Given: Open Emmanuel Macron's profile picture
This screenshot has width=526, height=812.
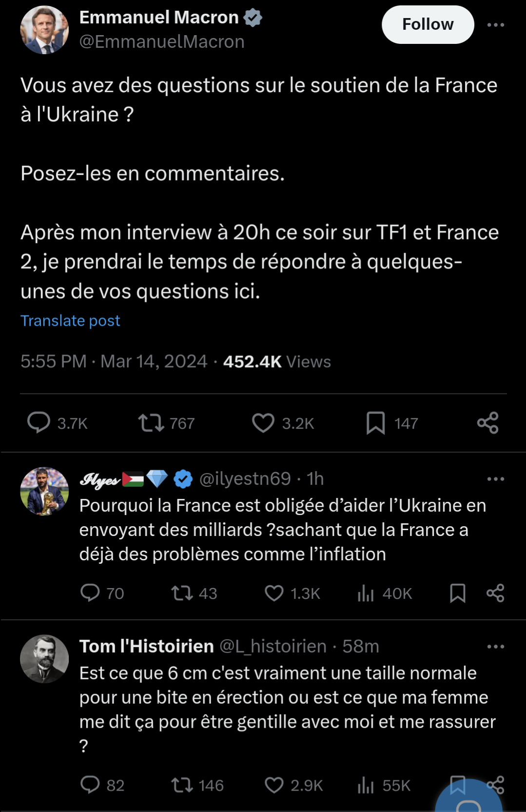Looking at the screenshot, I should click(44, 30).
